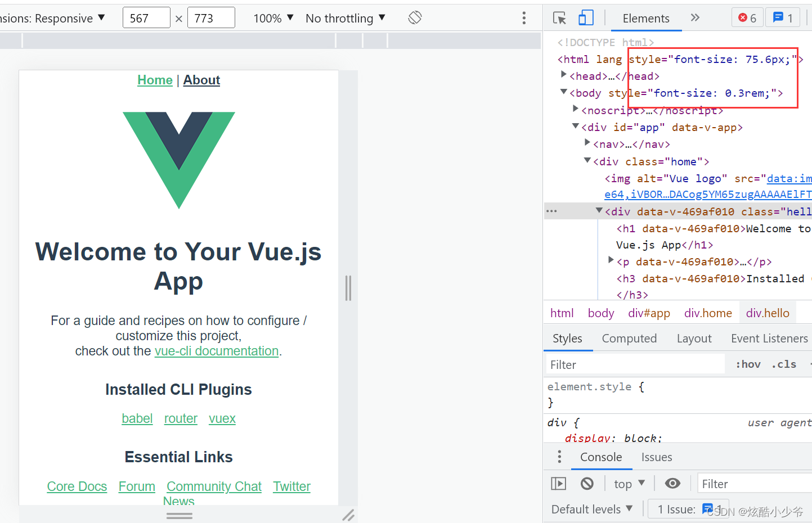Click the console sidebar toggle icon

click(x=558, y=484)
